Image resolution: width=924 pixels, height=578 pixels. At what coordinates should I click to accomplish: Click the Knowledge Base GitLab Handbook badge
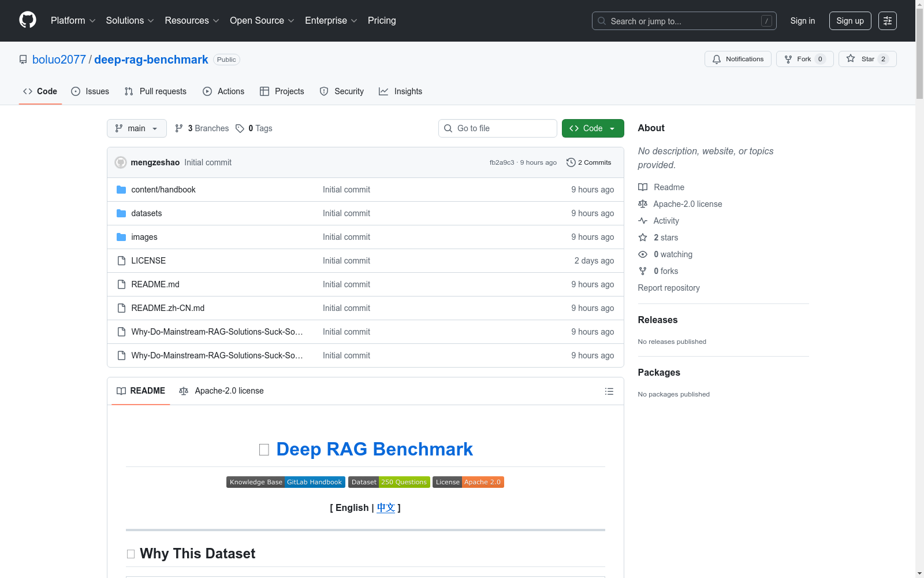point(286,482)
